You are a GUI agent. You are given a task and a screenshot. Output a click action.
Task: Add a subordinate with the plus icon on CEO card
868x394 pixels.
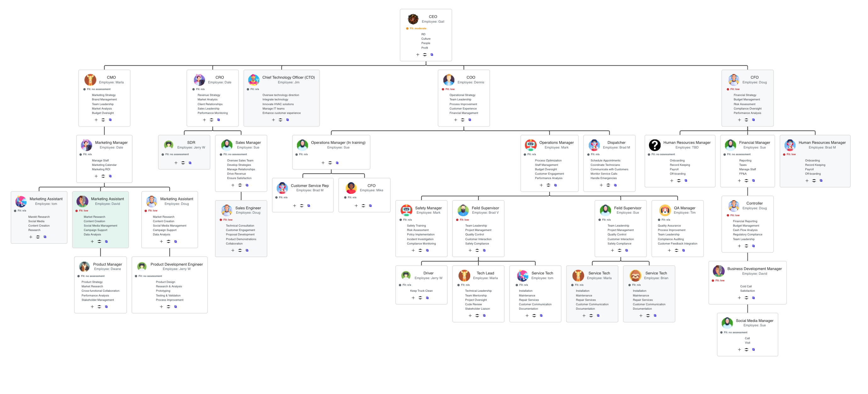click(418, 54)
